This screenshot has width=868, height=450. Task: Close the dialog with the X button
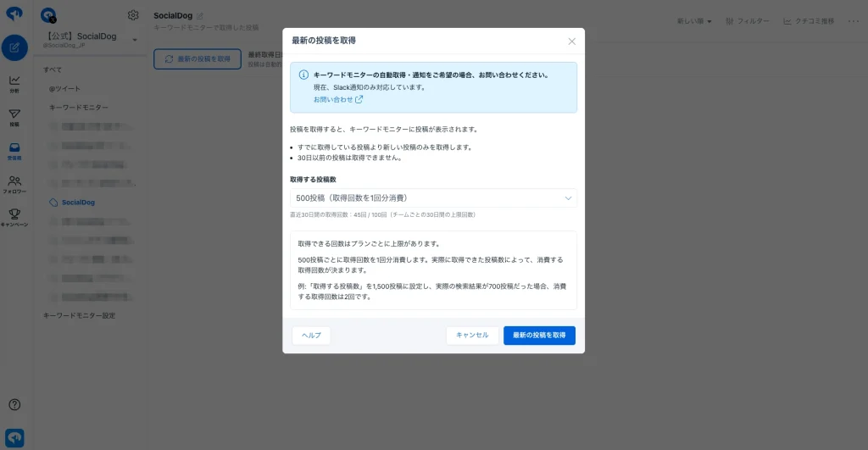point(572,42)
